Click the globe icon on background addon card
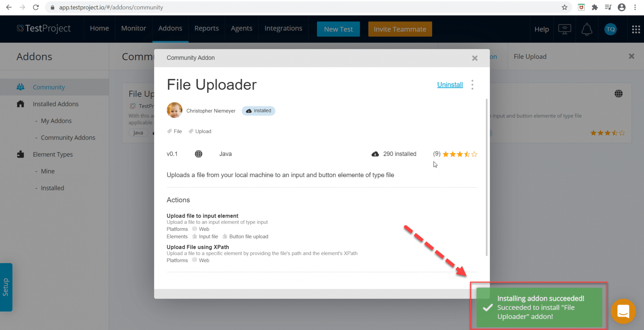644x330 pixels. point(619,94)
